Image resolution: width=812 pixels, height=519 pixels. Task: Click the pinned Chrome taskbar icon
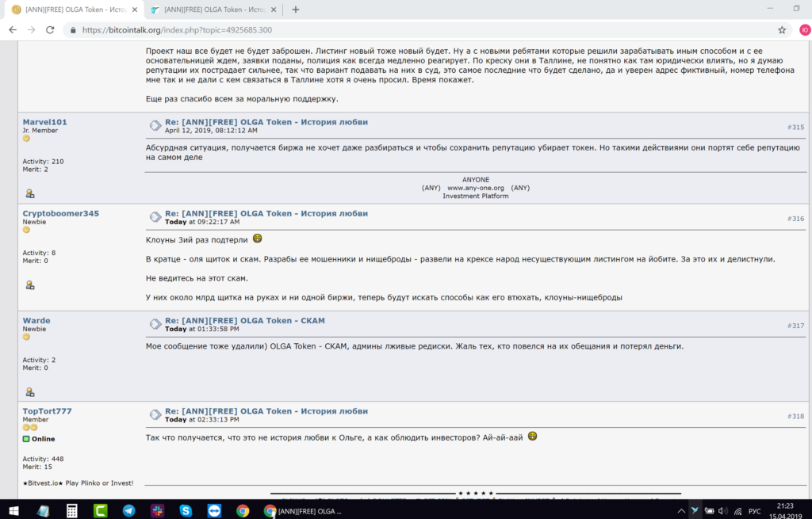click(243, 511)
